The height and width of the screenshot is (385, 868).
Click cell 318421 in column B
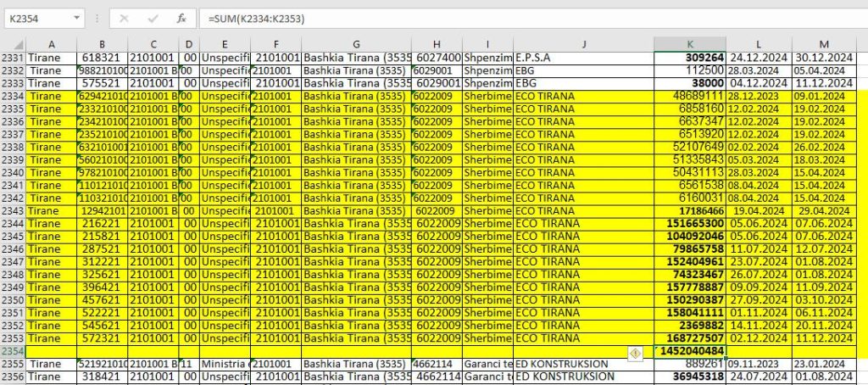pos(103,377)
